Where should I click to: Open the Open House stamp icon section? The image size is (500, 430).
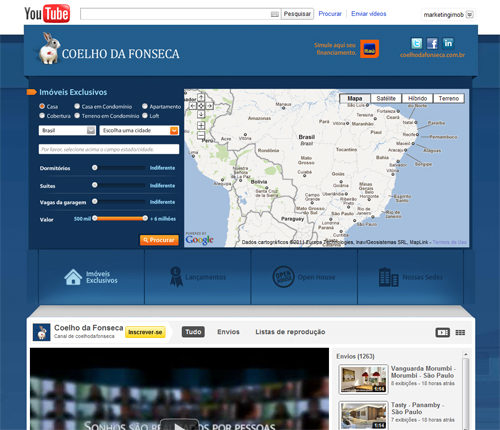pos(283,277)
